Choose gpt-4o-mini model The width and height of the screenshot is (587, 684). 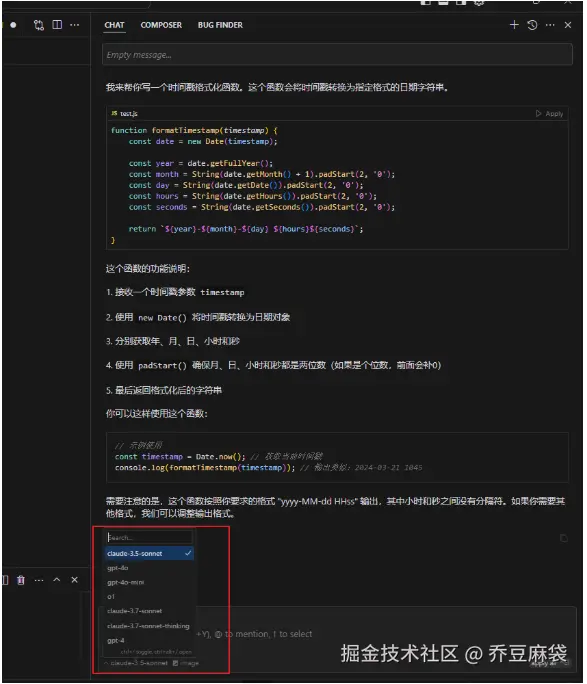126,582
